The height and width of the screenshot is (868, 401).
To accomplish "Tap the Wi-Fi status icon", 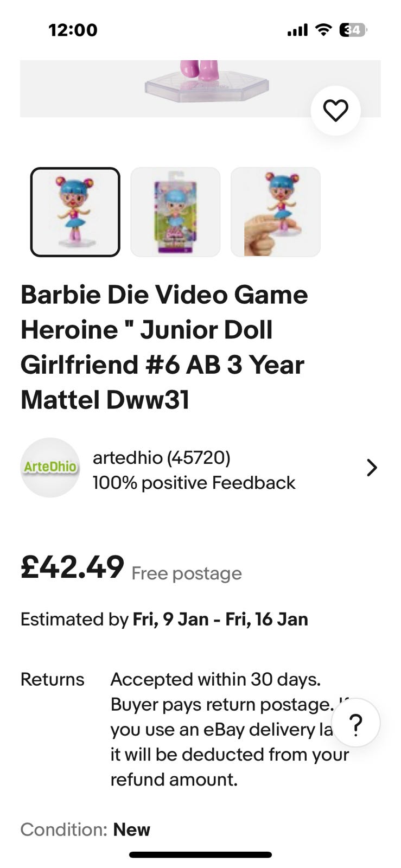I will tap(324, 30).
